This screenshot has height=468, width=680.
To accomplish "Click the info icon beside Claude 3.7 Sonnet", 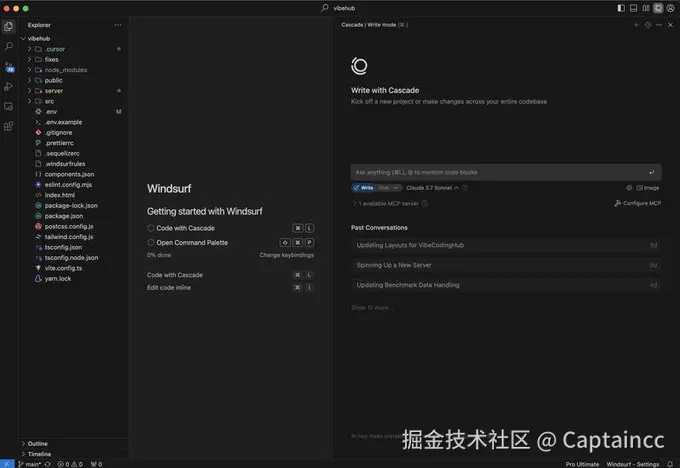I will tap(465, 188).
